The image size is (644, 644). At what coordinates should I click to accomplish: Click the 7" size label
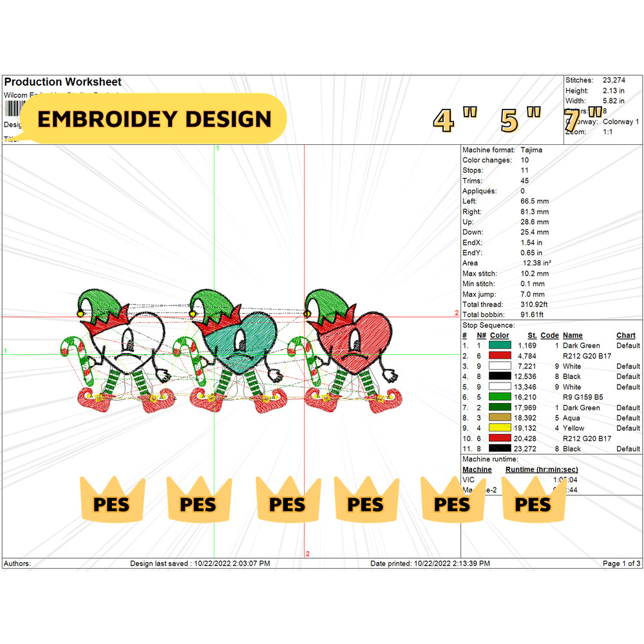581,120
